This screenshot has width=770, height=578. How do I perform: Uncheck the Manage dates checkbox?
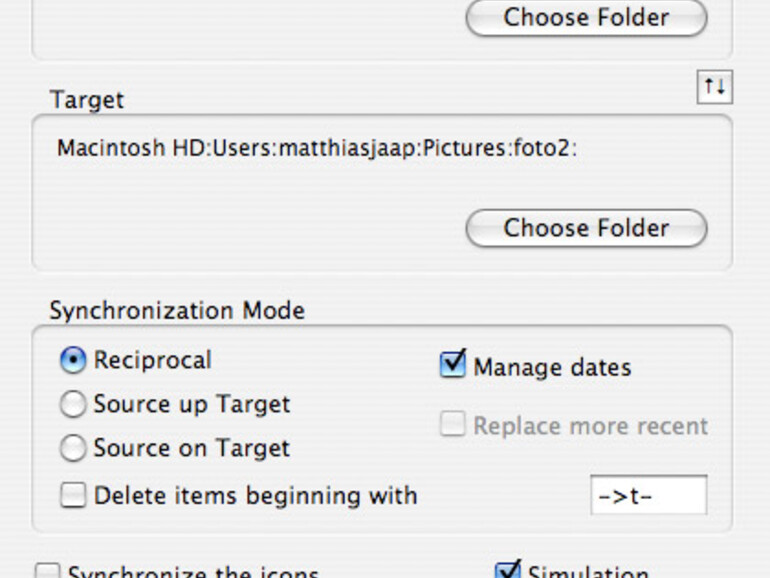(453, 365)
